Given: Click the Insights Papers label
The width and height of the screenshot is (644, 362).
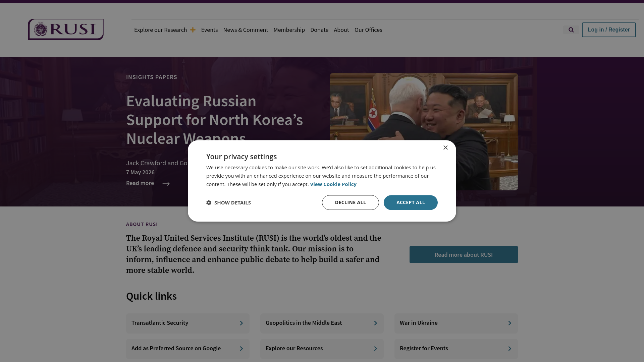Looking at the screenshot, I should pos(152,77).
